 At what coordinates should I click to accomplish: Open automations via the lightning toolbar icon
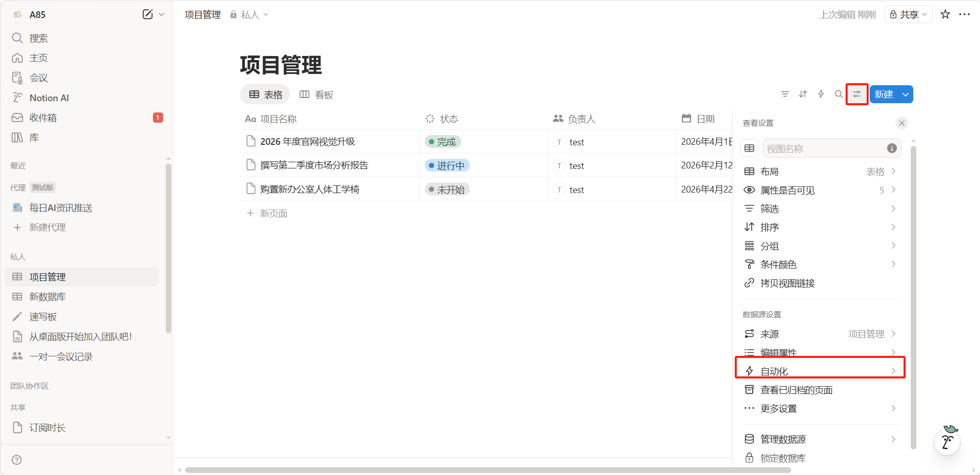[x=821, y=94]
